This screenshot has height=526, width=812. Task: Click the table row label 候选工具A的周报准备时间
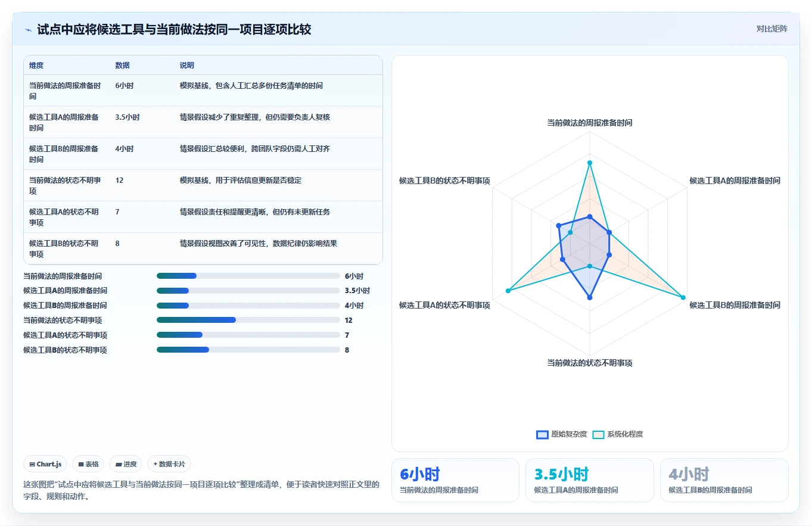pos(64,122)
